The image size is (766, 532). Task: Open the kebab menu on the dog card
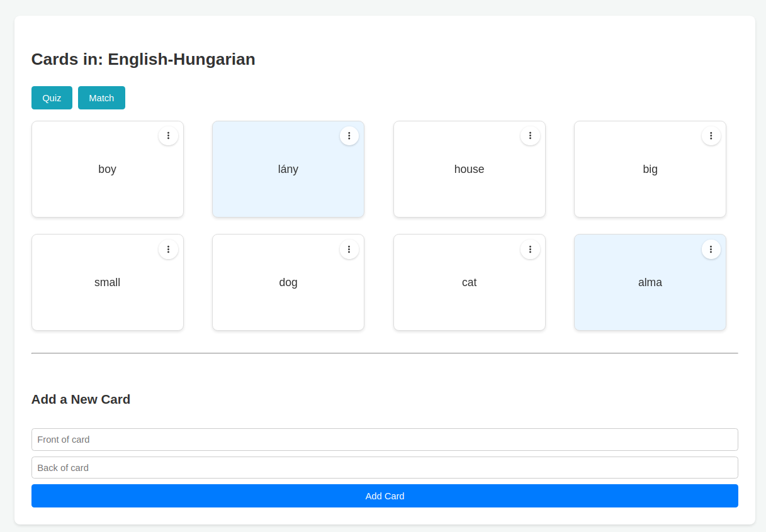[349, 249]
